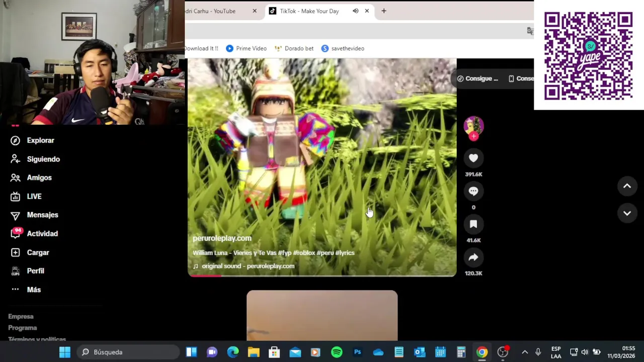The height and width of the screenshot is (362, 644).
Task: Open the Dorado bet bookmark
Action: 294,48
